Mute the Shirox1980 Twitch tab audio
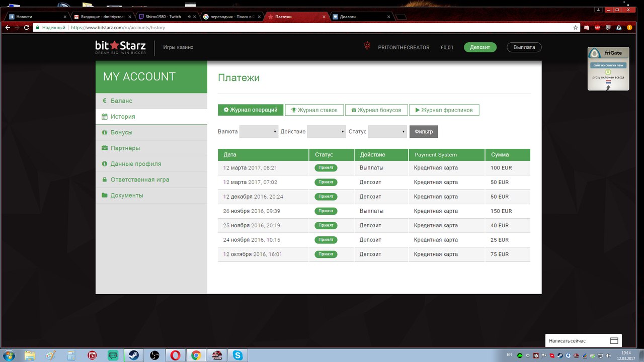Viewport: 644px width, 362px height. coord(189,17)
